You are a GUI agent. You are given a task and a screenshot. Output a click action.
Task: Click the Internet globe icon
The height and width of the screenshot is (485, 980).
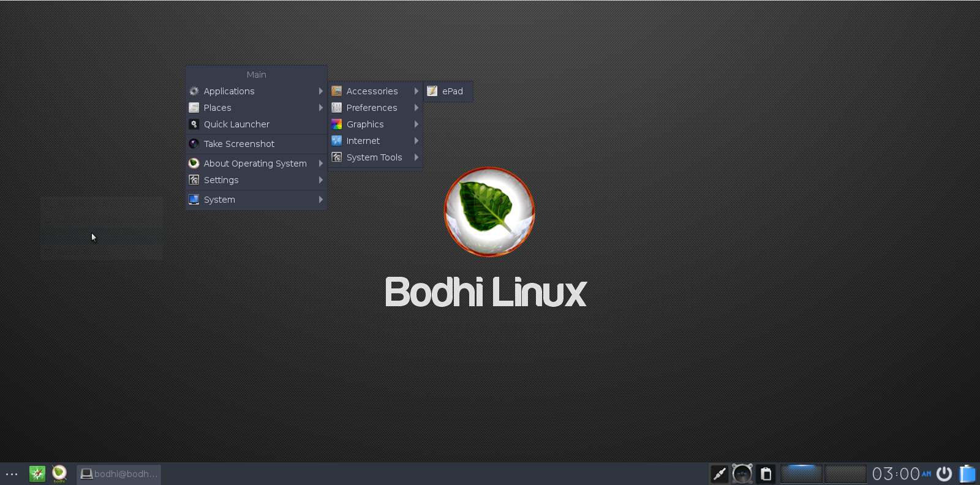(x=337, y=141)
